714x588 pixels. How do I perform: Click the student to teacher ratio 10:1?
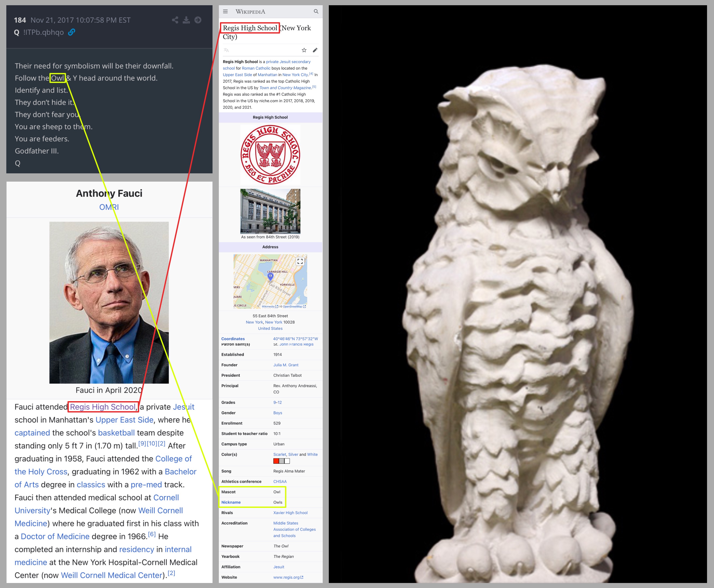click(277, 434)
